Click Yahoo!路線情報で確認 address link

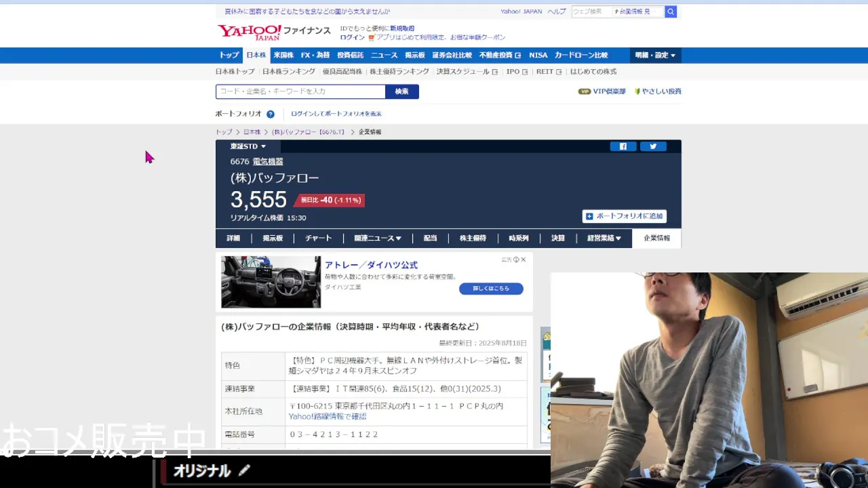pos(328,417)
